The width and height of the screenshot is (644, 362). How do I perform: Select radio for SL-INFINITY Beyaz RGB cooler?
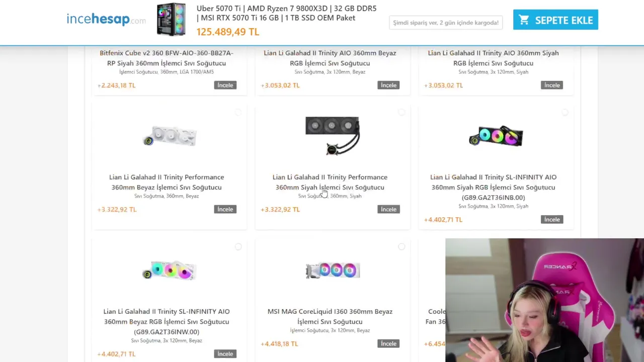click(x=238, y=247)
